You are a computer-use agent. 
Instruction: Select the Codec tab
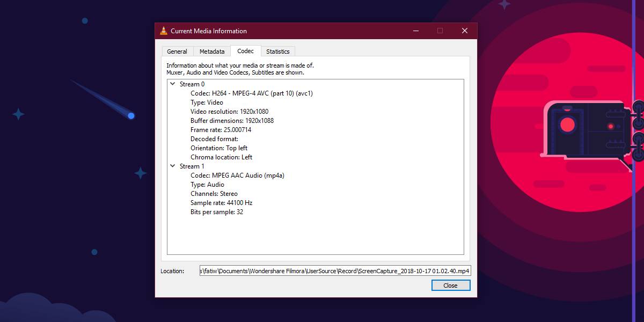[x=246, y=51]
